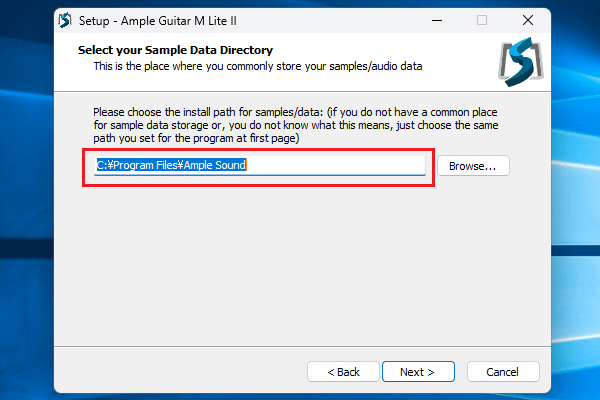Minimize the Setup window

click(x=436, y=20)
